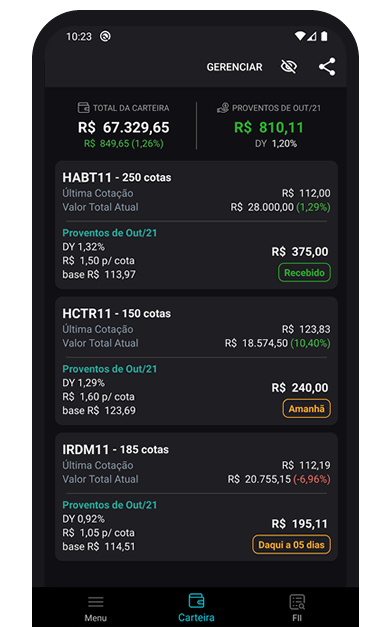Select the R$ 67.329,65 portfolio total

click(124, 128)
